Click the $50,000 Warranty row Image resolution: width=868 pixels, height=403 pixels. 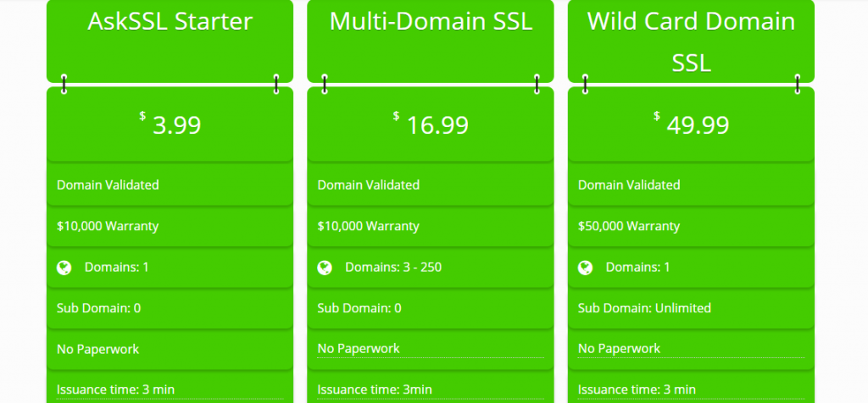691,226
